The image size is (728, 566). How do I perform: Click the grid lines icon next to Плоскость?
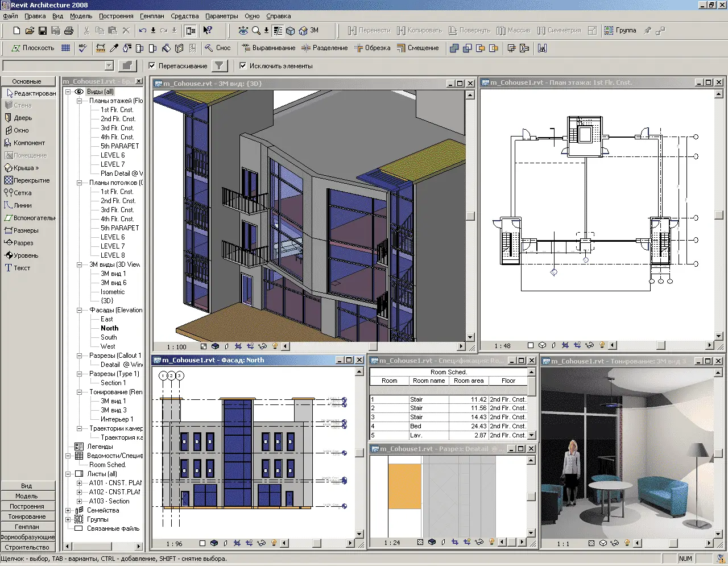click(66, 48)
